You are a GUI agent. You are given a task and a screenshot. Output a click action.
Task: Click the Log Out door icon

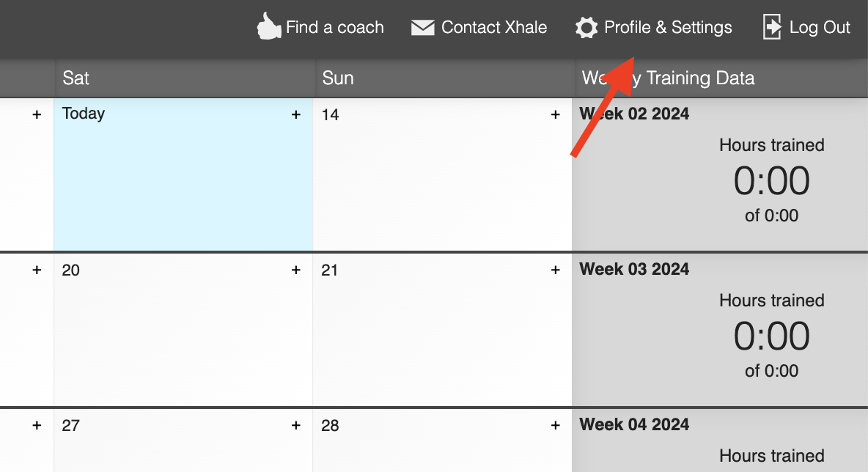tap(772, 27)
